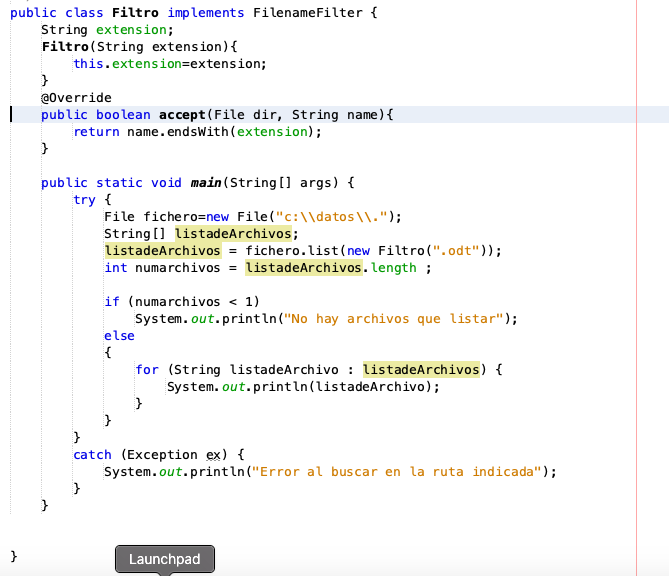Click 'new' keyword before File constructor

[x=218, y=217]
